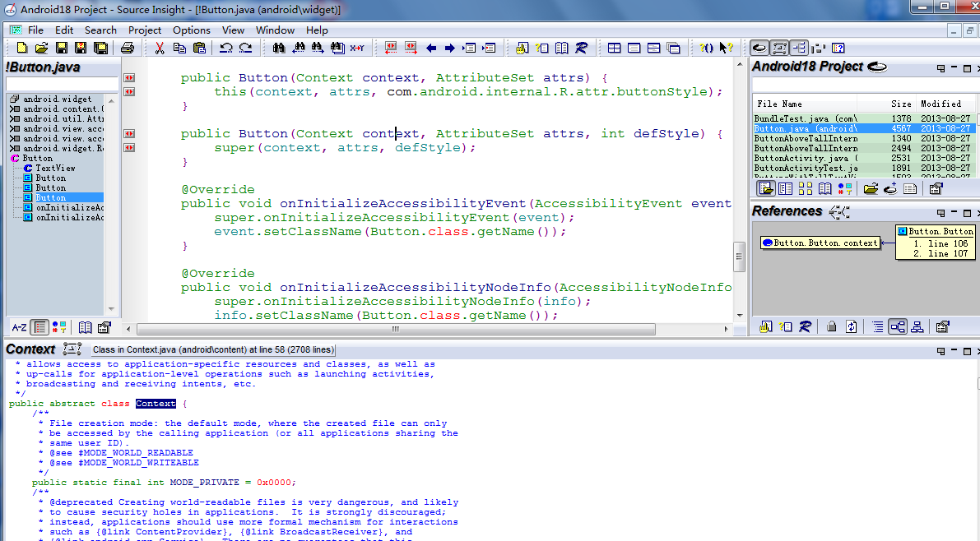The image size is (980, 541).
Task: Open symbol window properties icon under Button.java list
Action: coord(105,326)
